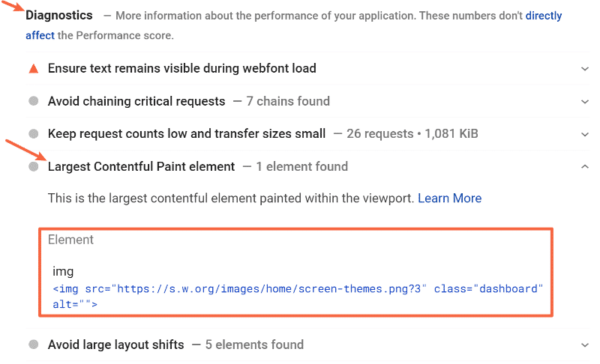Viewport: 600px width, 364px height.
Task: Follow the 'directly affect' link
Action: [x=543, y=16]
